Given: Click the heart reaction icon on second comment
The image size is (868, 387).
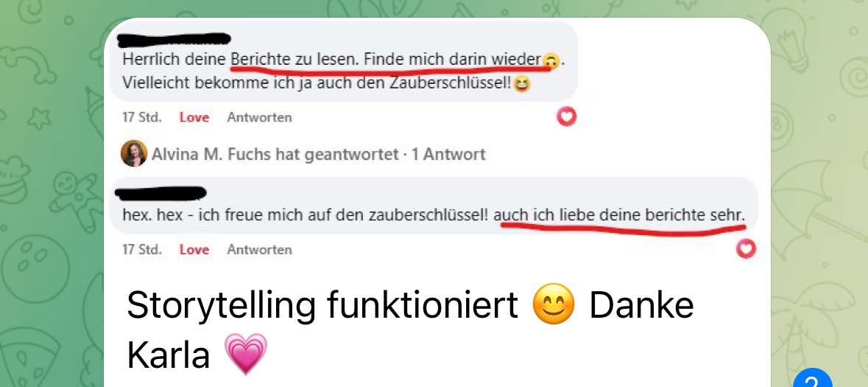Looking at the screenshot, I should coord(746,249).
